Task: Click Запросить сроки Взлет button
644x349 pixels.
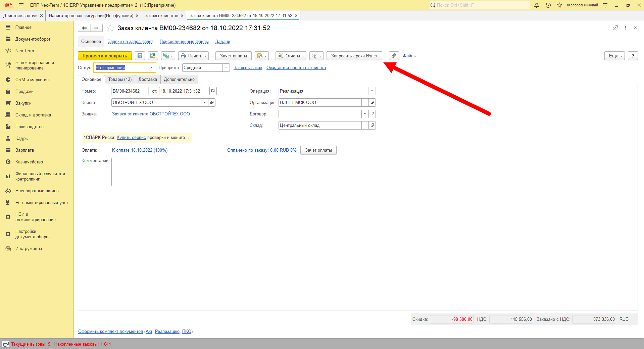Action: click(x=354, y=56)
